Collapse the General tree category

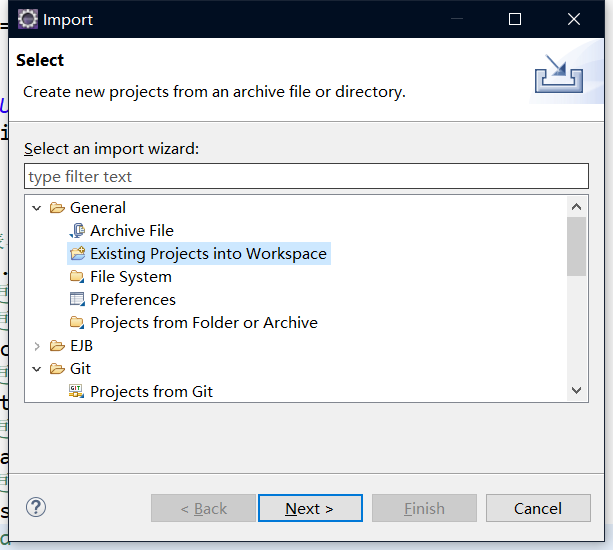click(x=38, y=208)
